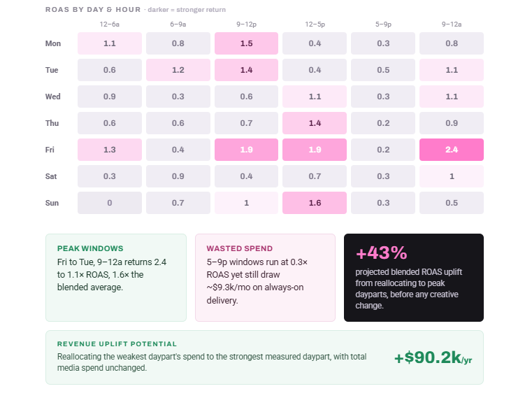Open the Peak Windows insight card

[116, 278]
